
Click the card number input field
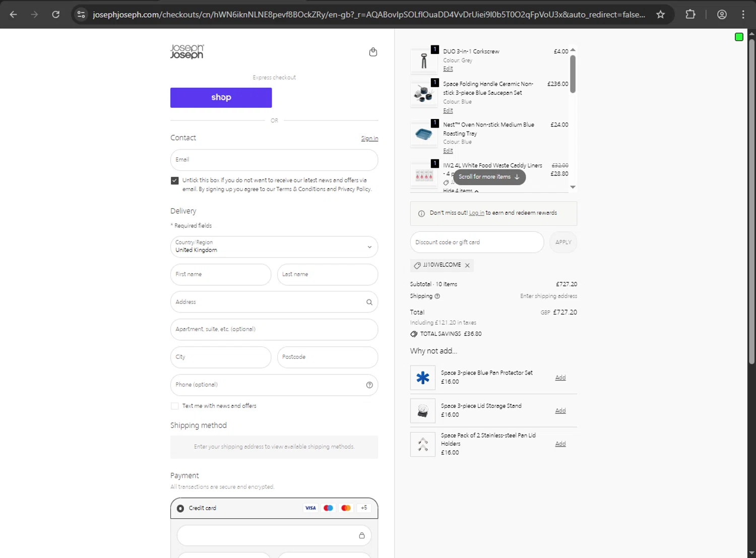pyautogui.click(x=274, y=535)
